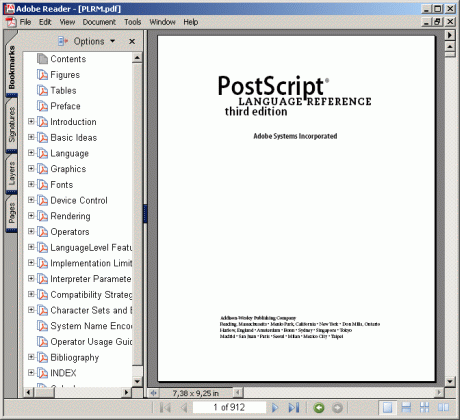Open the Interpreter Parameters bookmark
460x420 pixels.
pyautogui.click(x=91, y=279)
